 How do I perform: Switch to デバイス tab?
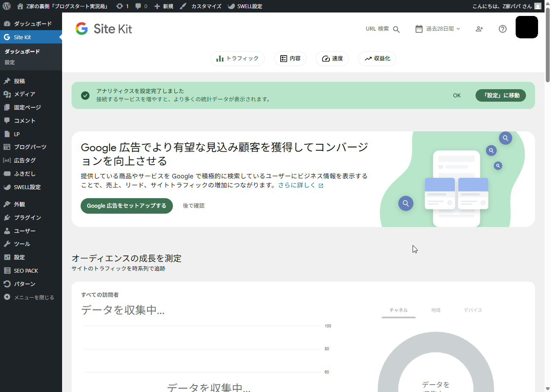point(473,310)
